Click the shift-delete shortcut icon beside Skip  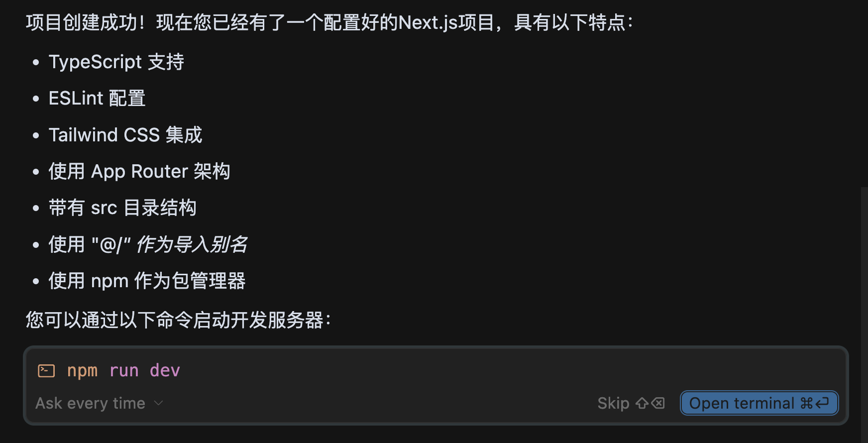[650, 403]
